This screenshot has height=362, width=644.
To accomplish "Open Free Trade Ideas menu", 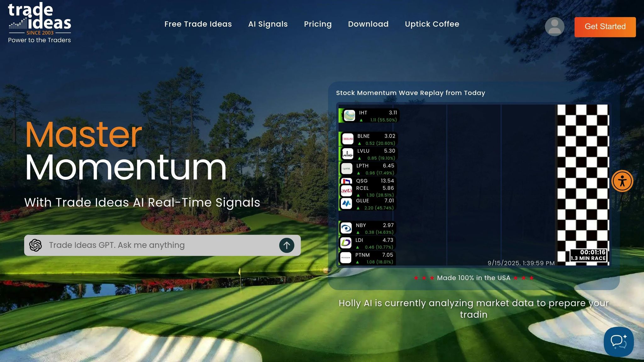I will tap(198, 24).
